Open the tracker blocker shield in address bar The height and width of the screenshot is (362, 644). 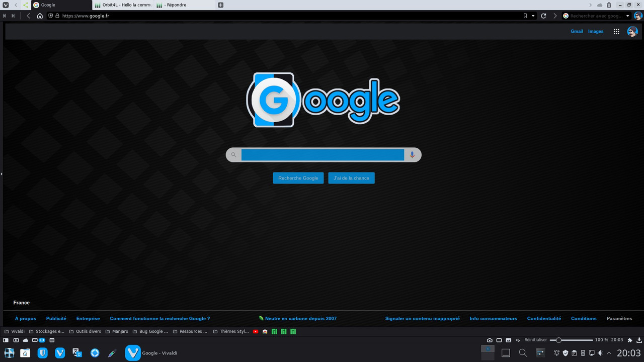50,16
